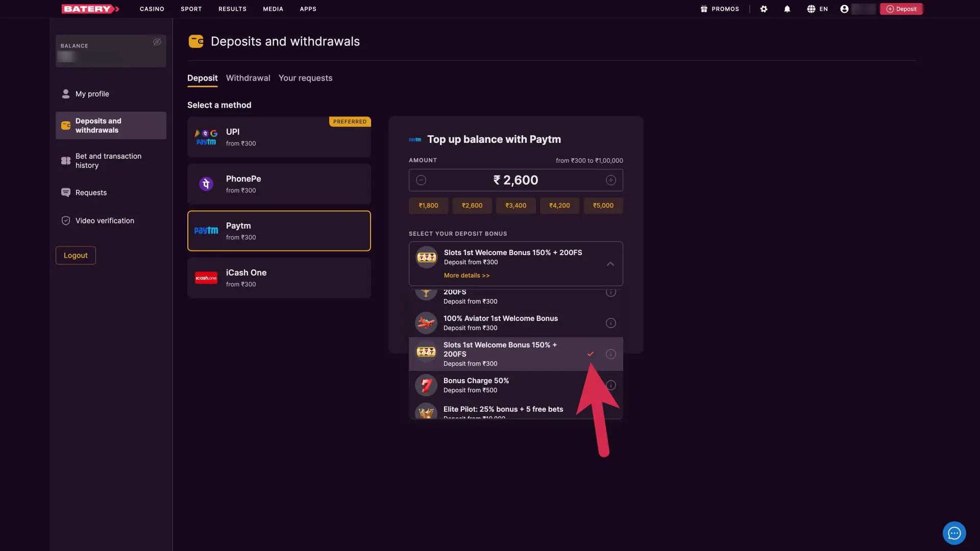Screen dimensions: 980x551
Task: Open the Media menu
Action: [273, 9]
